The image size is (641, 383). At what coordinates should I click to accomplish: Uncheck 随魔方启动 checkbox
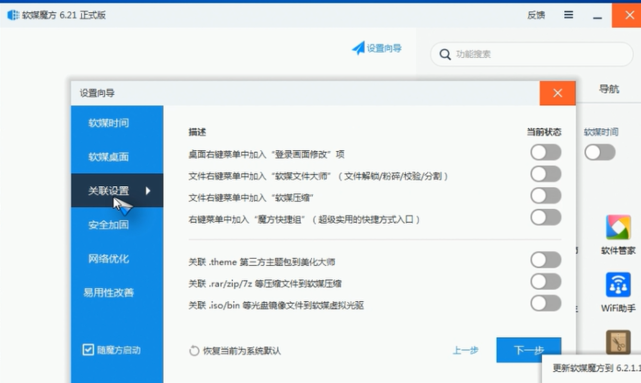coord(88,350)
